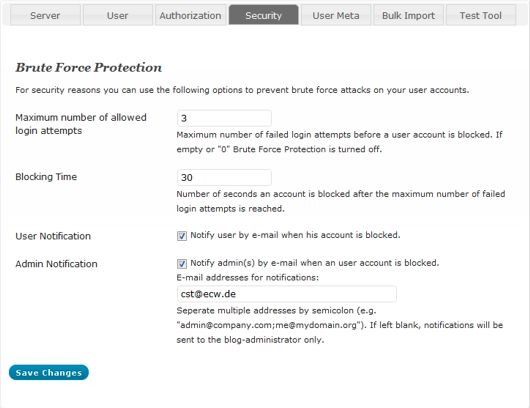Image resolution: width=530 pixels, height=408 pixels.
Task: Focus the maximum login attempts field
Action: click(x=224, y=118)
